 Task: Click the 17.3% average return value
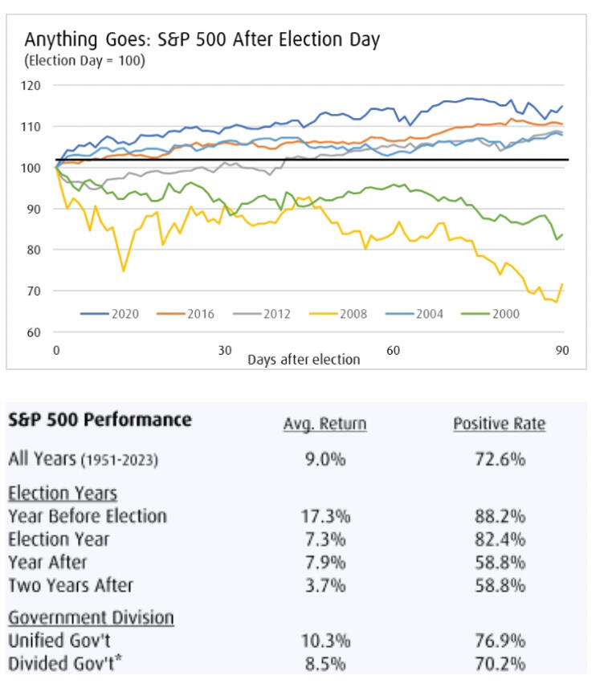325,517
